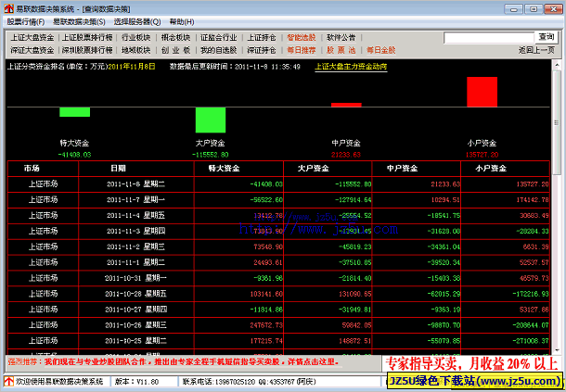Screen dimensions: 566x392
Task: Click the app logo icon in title bar
Action: pyautogui.click(x=8, y=8)
